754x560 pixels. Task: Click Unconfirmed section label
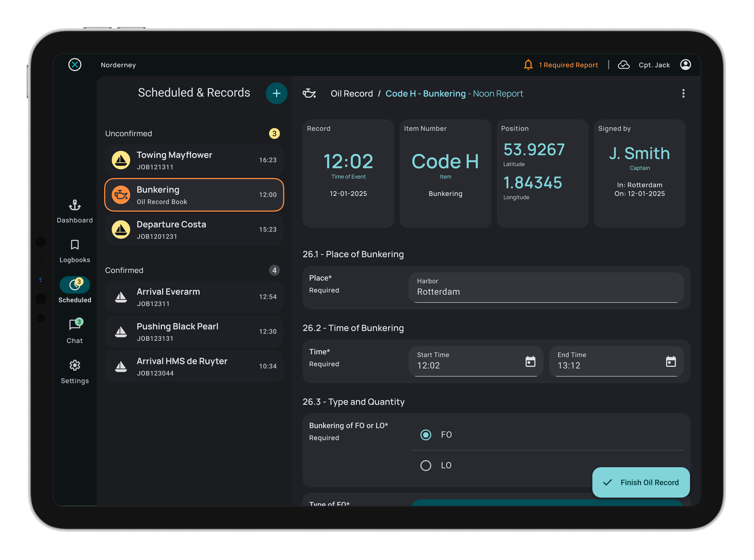(x=128, y=134)
